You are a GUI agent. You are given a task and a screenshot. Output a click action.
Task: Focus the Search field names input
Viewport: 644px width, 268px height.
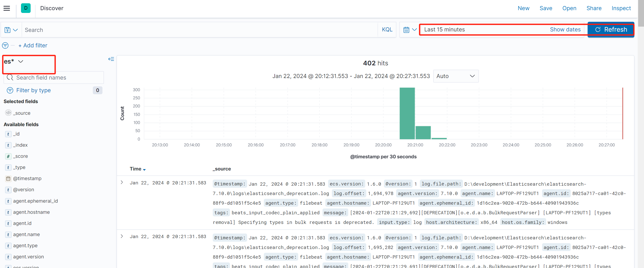coord(54,78)
